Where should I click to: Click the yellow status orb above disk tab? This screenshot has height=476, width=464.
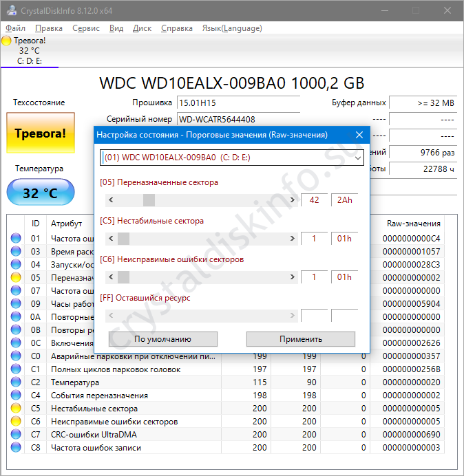pos(6,41)
